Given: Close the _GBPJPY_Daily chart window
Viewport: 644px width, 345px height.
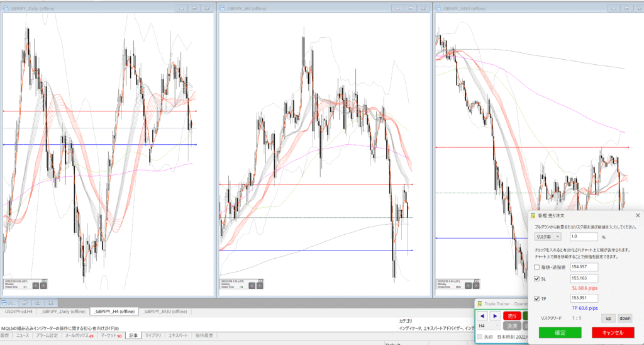Looking at the screenshot, I should pos(208,8).
